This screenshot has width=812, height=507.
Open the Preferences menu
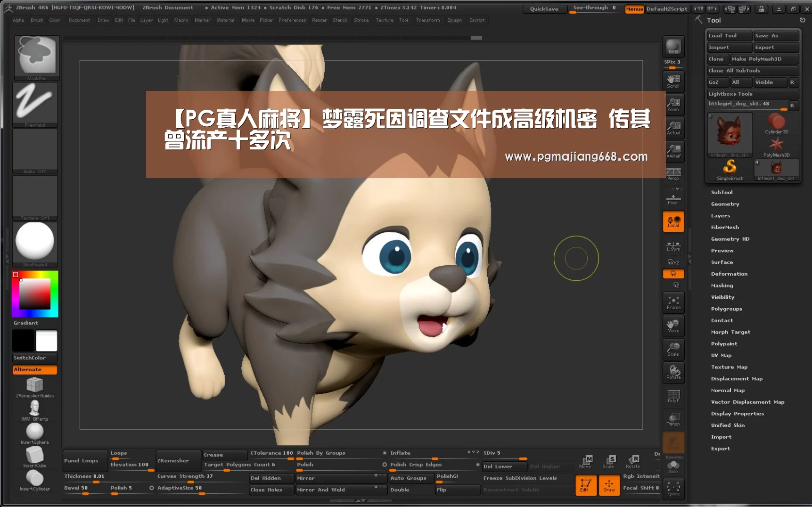[292, 20]
